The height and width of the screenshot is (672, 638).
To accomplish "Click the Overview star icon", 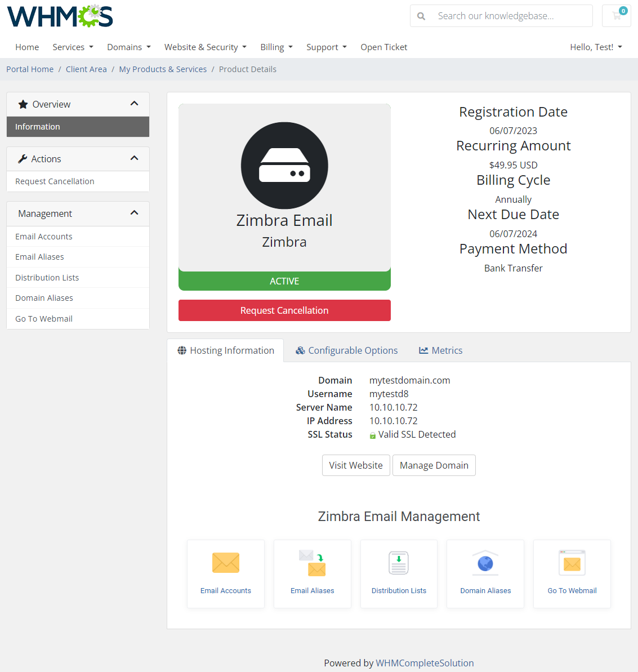I will point(23,104).
